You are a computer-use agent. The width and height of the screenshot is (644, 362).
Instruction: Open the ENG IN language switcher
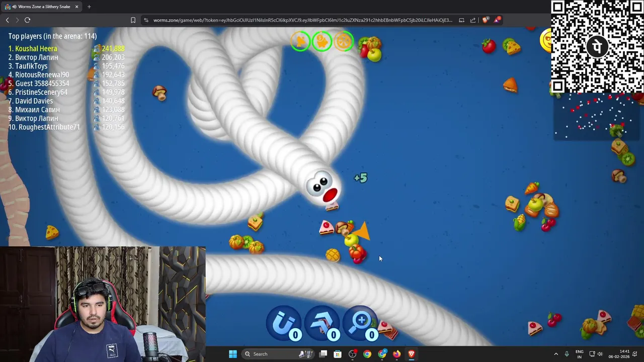pyautogui.click(x=580, y=354)
